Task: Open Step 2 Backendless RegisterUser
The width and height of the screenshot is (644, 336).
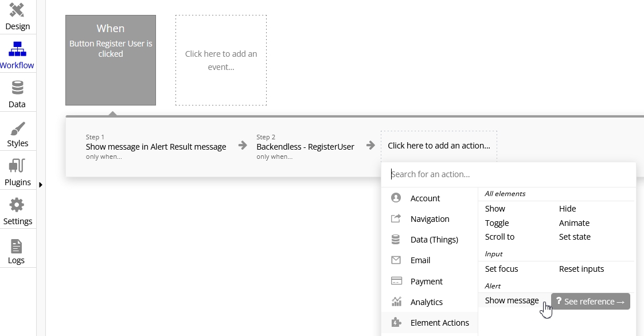Action: click(305, 146)
